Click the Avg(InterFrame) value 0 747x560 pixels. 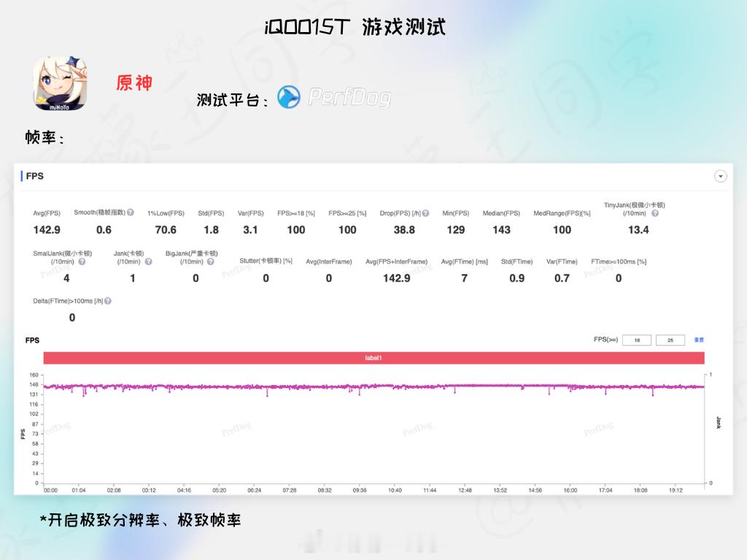click(329, 278)
